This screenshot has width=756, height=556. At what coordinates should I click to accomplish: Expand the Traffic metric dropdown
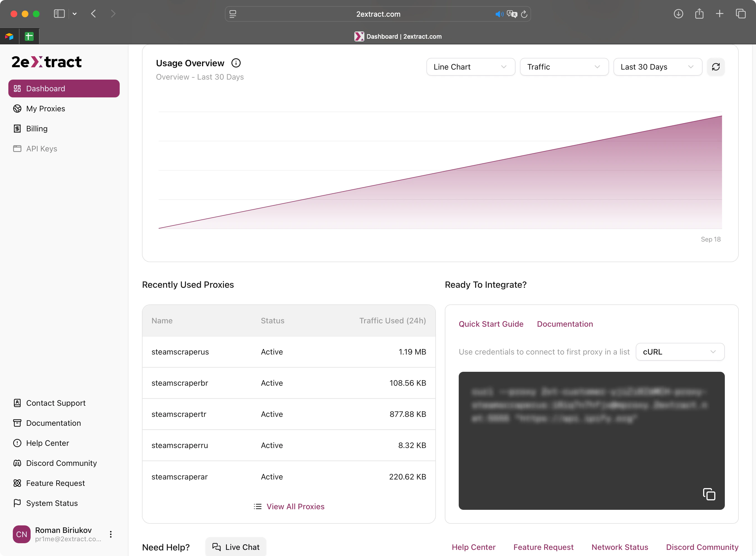coord(564,67)
